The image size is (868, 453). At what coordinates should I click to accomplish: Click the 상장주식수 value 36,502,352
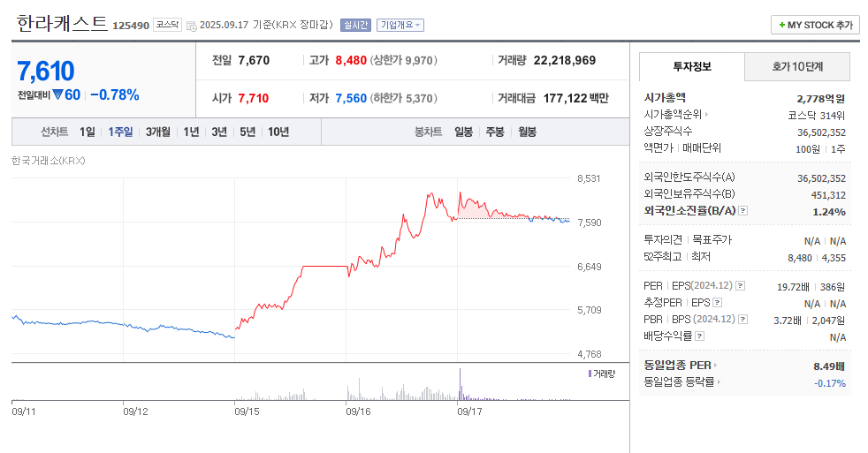click(821, 132)
